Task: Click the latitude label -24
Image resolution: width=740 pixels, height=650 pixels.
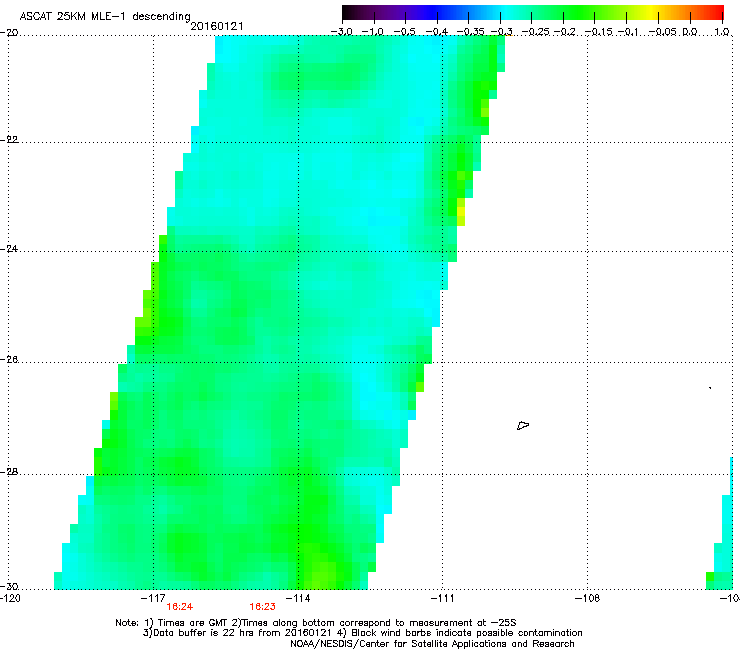Action: [x=9, y=249]
